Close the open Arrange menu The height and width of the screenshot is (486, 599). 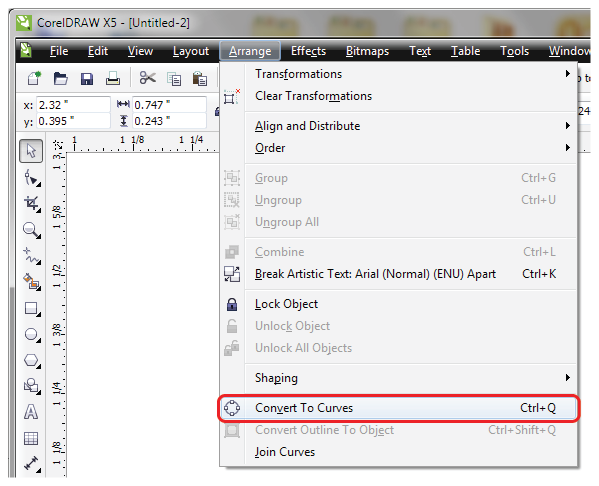[x=250, y=51]
